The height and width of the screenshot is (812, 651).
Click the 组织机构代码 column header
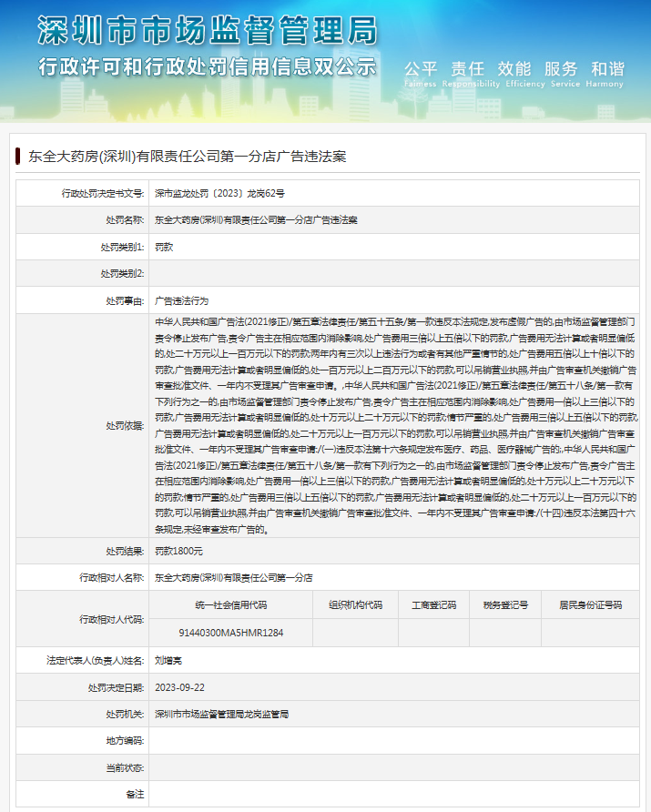[355, 604]
